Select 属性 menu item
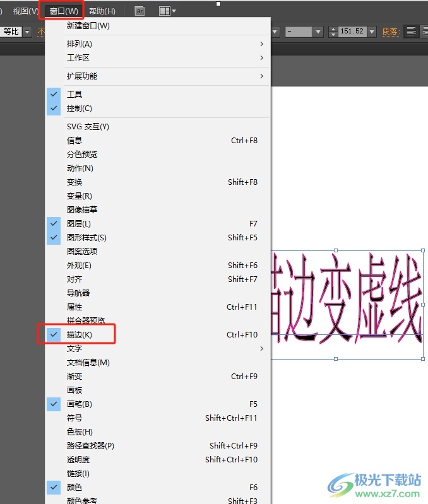Viewport: 428px width, 504px height. pos(158,307)
